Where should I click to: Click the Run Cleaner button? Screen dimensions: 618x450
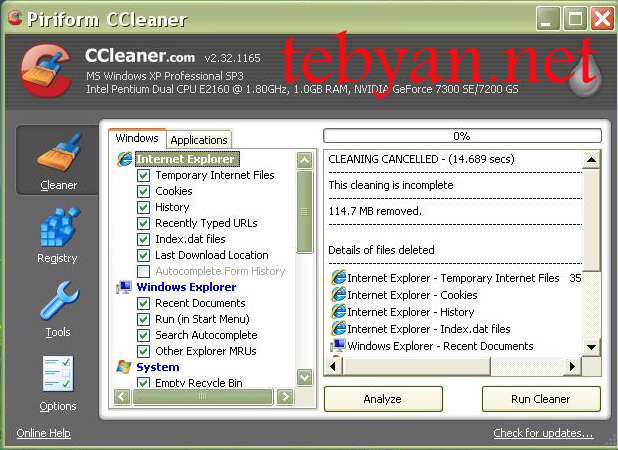pyautogui.click(x=541, y=399)
